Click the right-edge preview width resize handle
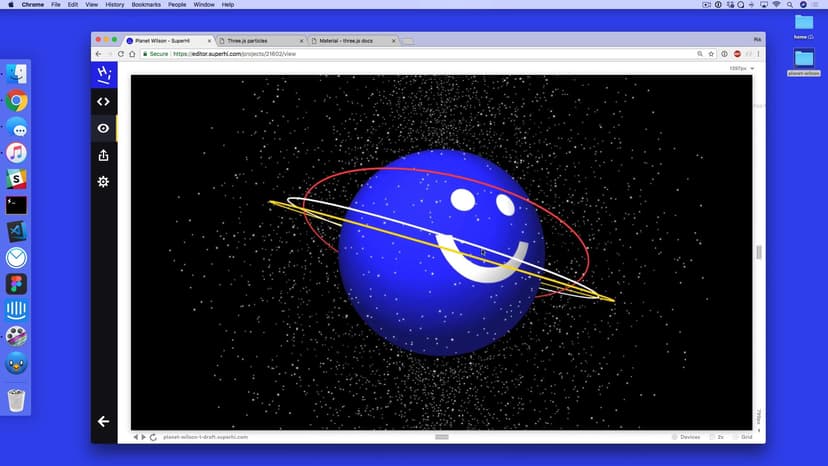Viewport: 828px width, 466px height. click(759, 252)
